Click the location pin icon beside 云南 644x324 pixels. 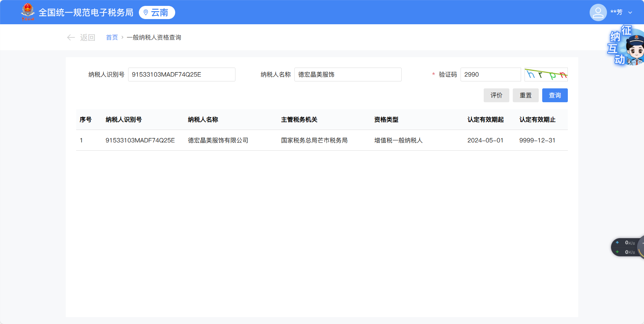pos(146,12)
